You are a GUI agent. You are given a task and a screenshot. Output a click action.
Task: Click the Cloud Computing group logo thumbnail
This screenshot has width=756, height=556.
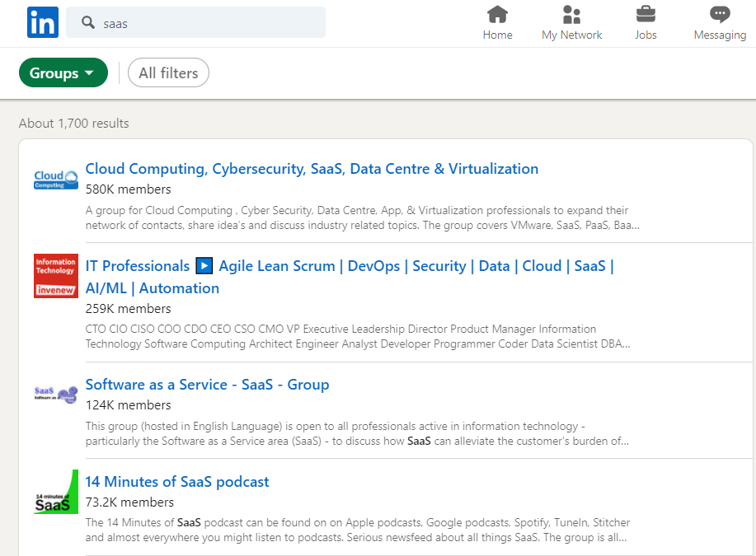tap(56, 180)
